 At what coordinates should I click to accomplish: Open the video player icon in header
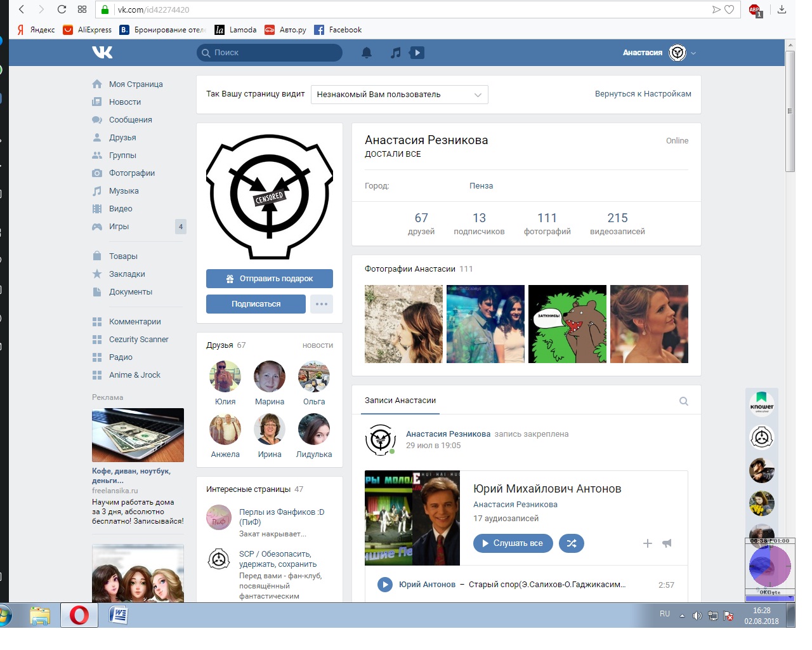[417, 53]
